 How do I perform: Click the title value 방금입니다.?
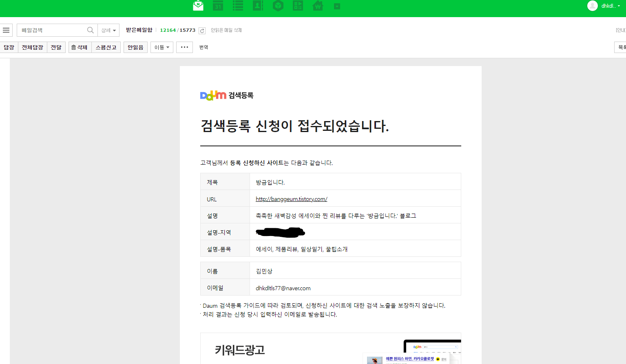[270, 182]
